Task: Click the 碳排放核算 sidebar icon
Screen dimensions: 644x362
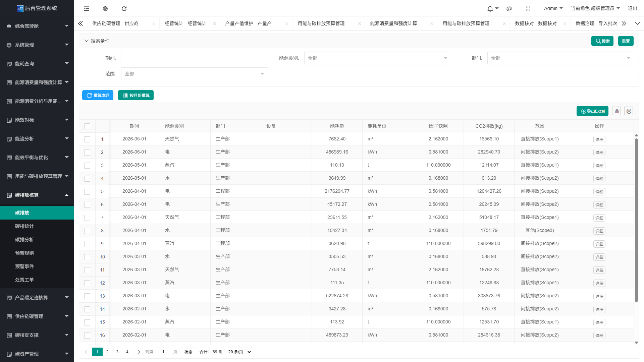Action: coord(9,195)
